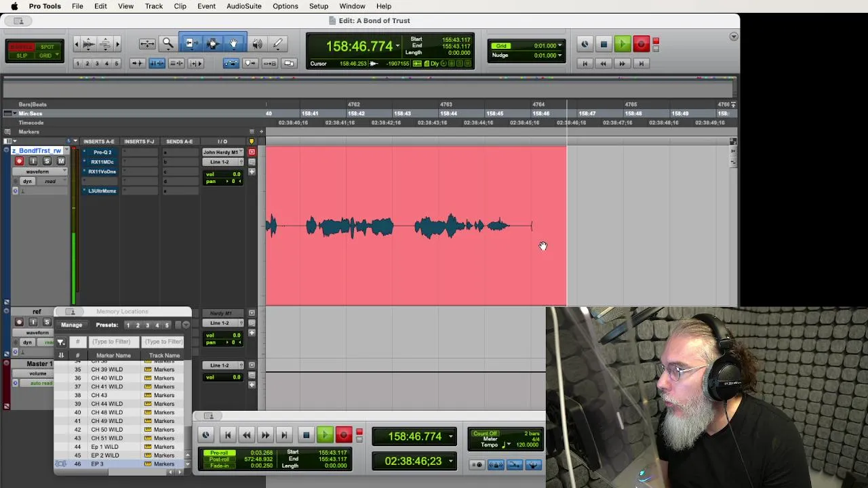The image size is (868, 488).
Task: Select the Selector tool
Action: [212, 44]
